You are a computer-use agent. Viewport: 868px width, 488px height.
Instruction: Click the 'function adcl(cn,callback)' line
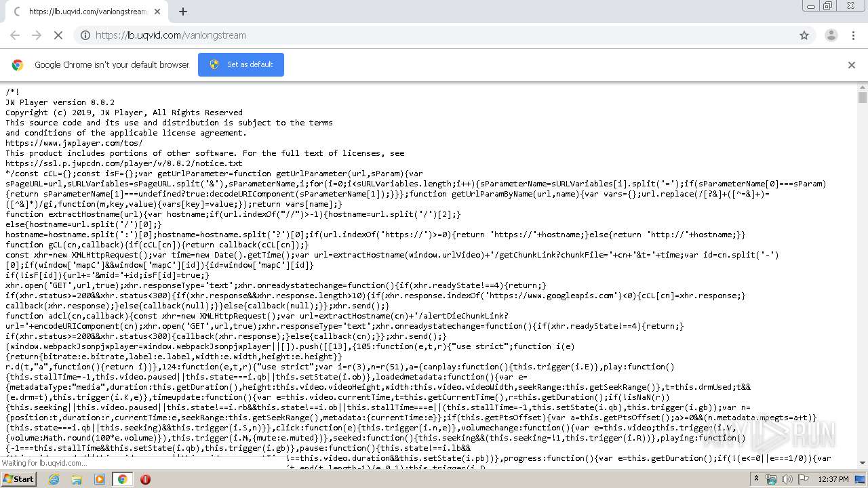(x=257, y=316)
